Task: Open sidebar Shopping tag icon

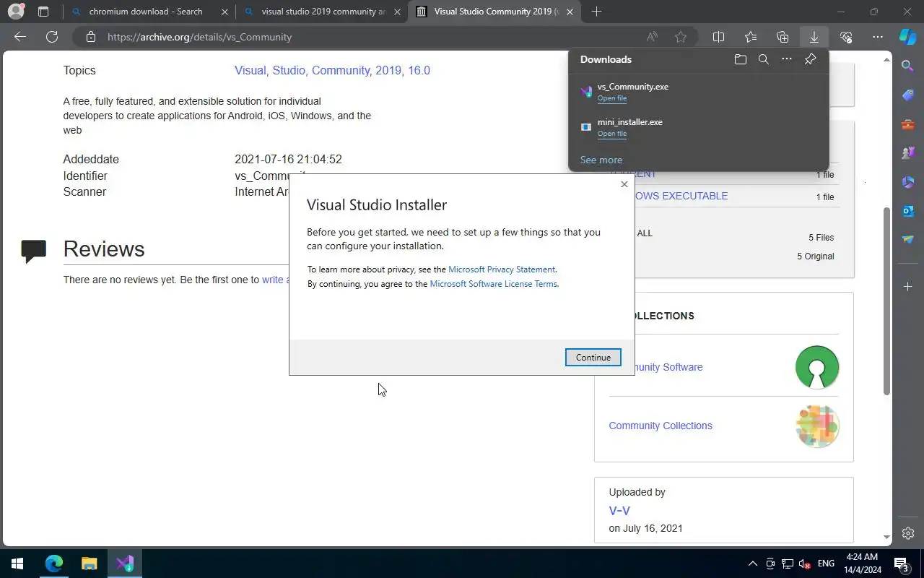Action: [x=908, y=95]
